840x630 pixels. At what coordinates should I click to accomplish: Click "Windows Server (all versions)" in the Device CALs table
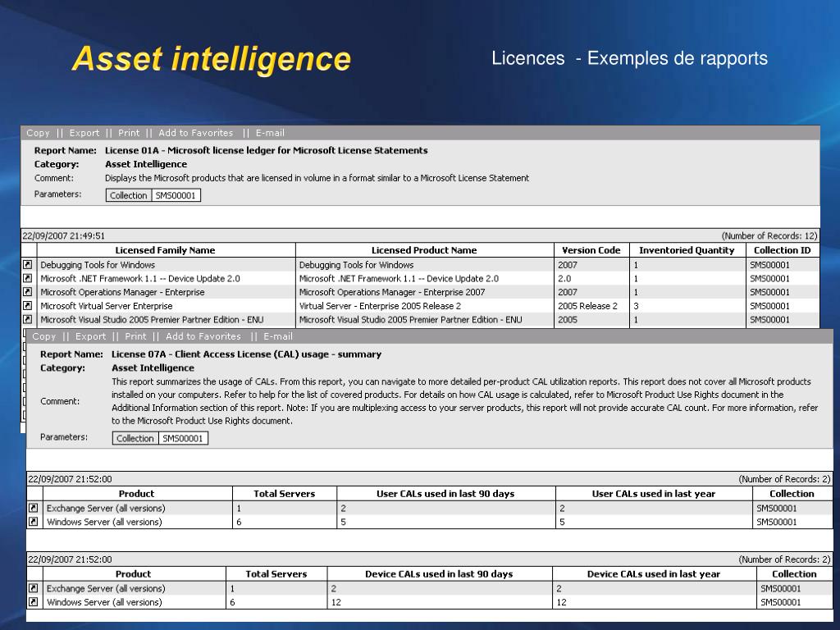[104, 602]
